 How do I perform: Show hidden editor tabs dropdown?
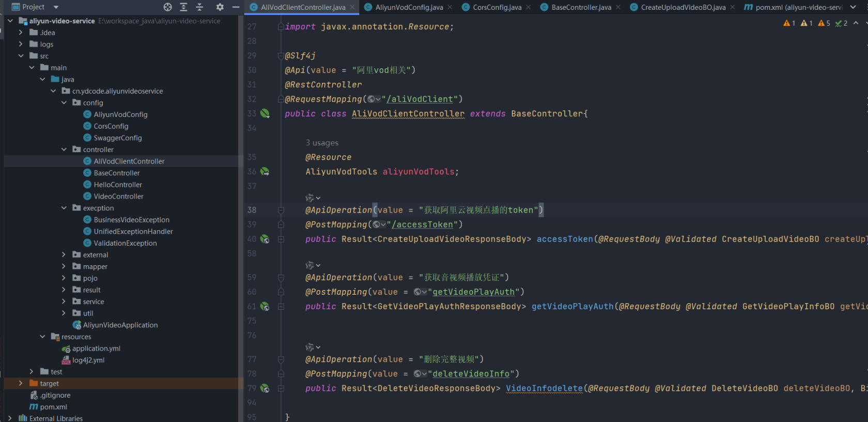click(x=854, y=7)
